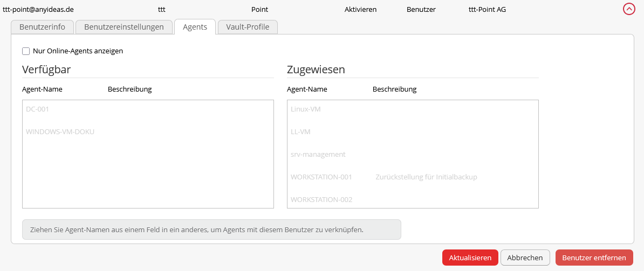The height and width of the screenshot is (271, 644).
Task: Click the Aktivieren status in user row
Action: tap(360, 9)
